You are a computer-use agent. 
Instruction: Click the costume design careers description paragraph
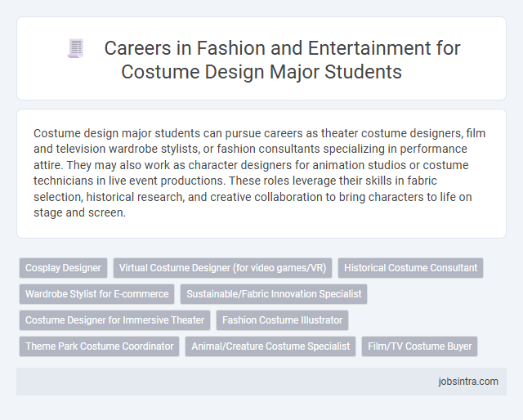pyautogui.click(x=259, y=172)
